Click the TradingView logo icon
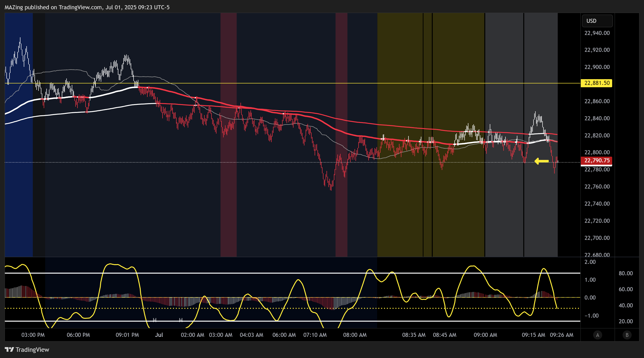Image resolution: width=644 pixels, height=358 pixels. click(9, 349)
